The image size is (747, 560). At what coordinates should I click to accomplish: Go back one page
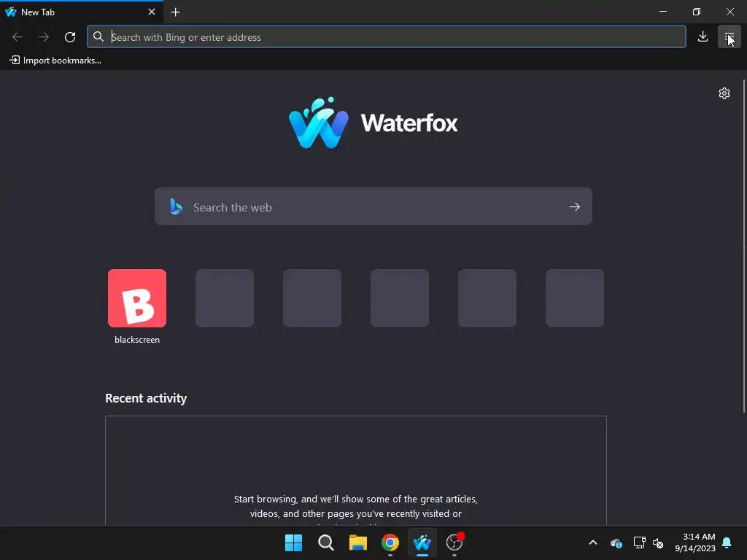click(18, 36)
